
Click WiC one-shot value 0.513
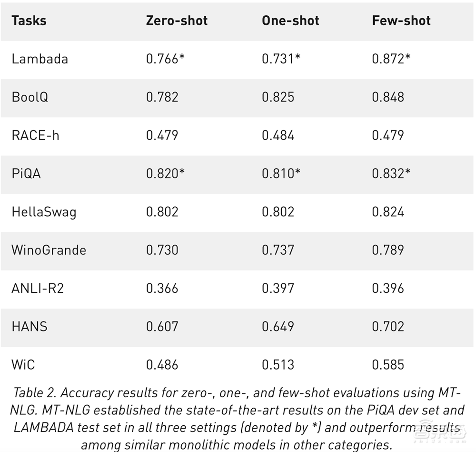pyautogui.click(x=278, y=365)
